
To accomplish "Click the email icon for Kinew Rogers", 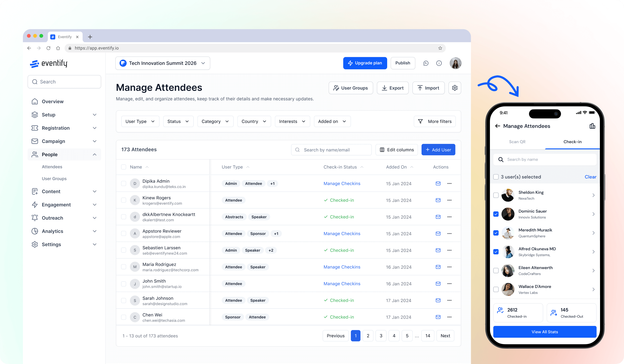I will click(x=438, y=200).
